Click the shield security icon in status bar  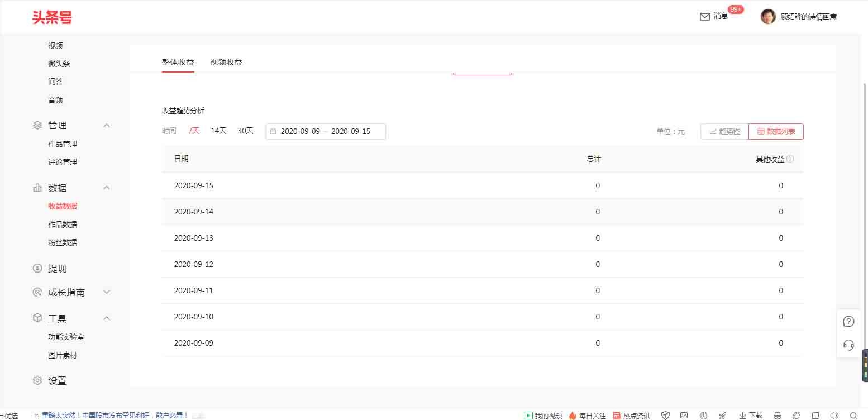click(x=665, y=416)
